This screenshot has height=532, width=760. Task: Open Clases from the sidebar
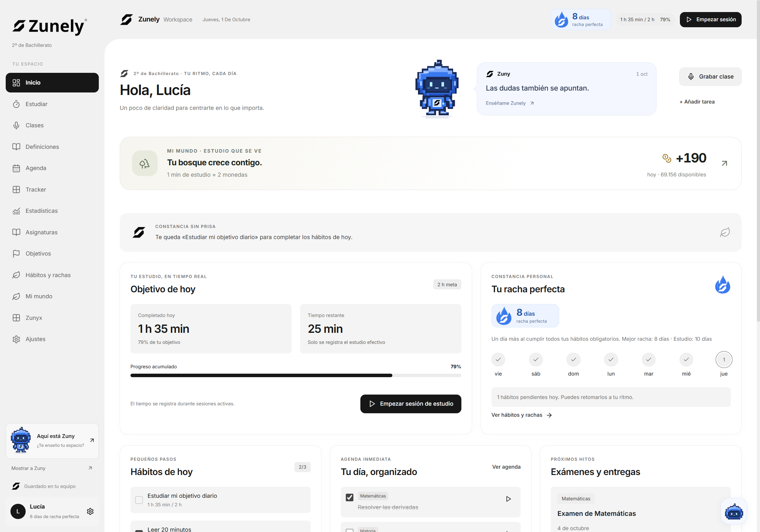click(52, 125)
